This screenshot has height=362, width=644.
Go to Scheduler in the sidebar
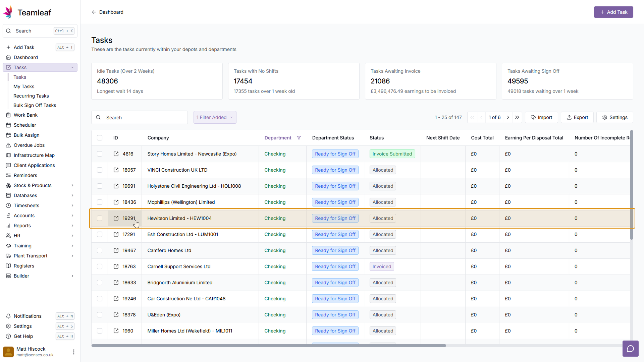[25, 125]
